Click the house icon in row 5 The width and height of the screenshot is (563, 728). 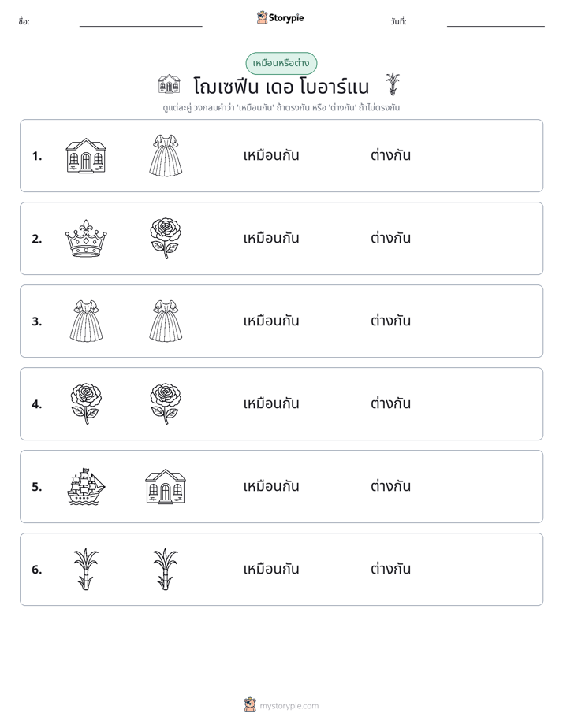click(x=166, y=487)
